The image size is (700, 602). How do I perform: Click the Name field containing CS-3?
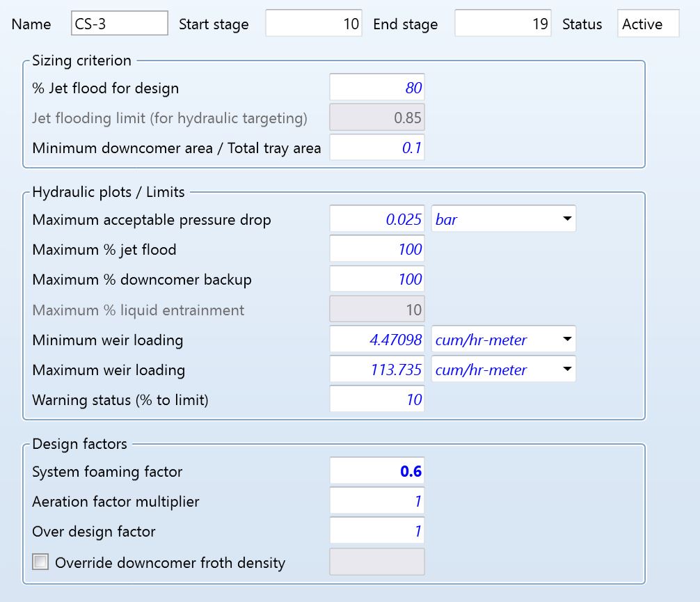pos(119,24)
